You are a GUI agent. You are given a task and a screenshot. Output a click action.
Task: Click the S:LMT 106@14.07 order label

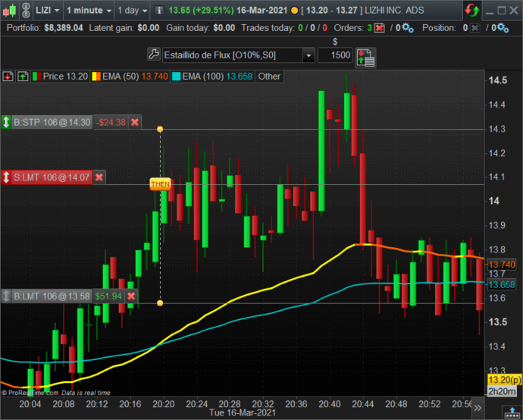[x=52, y=177]
